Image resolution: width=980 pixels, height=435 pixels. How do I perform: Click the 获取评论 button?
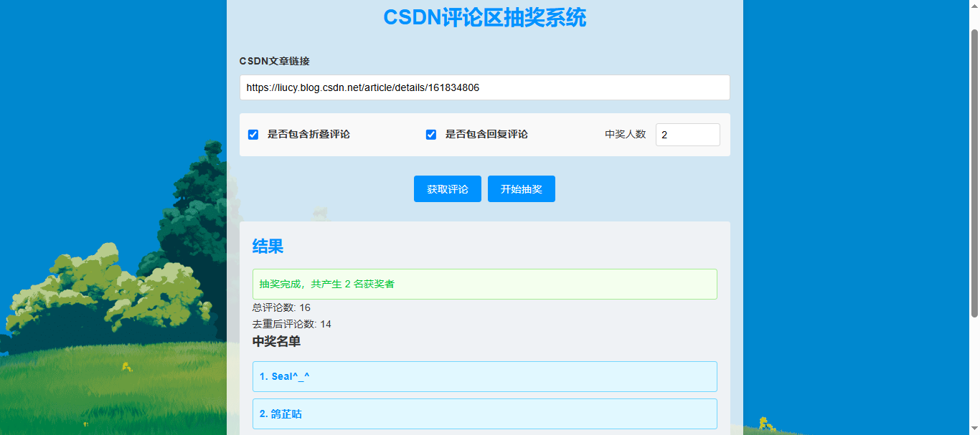point(448,189)
